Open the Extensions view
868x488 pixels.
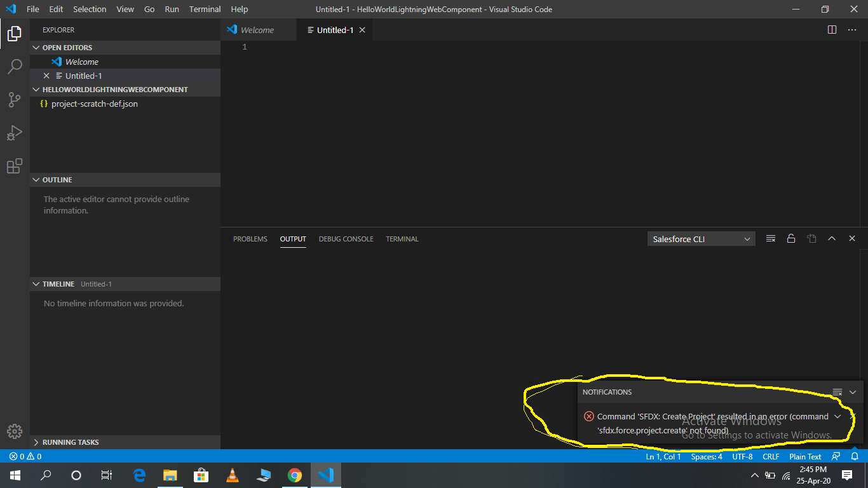click(15, 165)
